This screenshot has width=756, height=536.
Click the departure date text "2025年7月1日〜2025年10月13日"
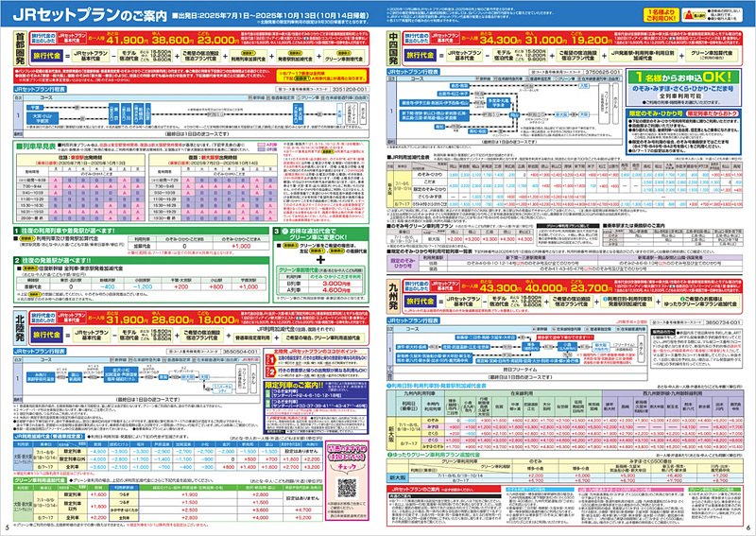click(x=257, y=15)
